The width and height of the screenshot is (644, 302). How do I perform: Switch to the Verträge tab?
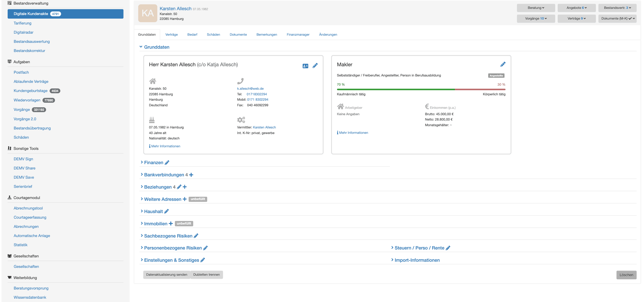point(171,35)
